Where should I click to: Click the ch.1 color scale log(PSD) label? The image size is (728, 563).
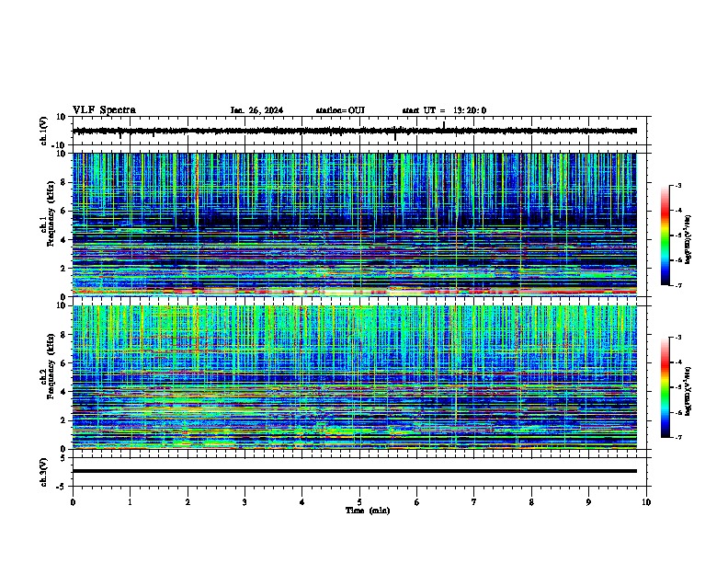[688, 239]
